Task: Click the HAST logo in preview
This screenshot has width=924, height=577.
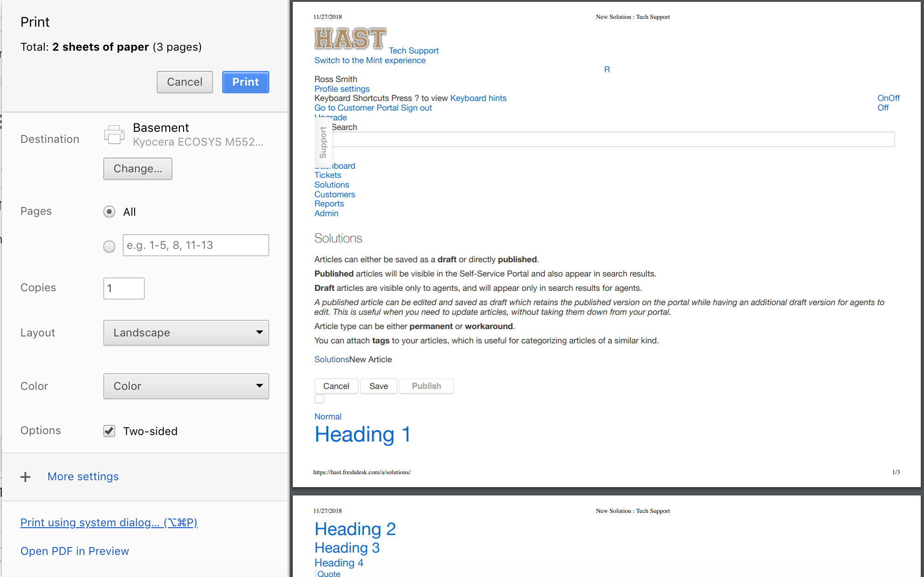Action: [350, 38]
